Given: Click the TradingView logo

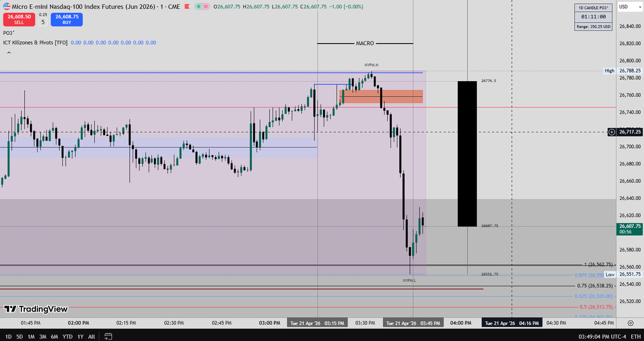Looking at the screenshot, I should point(36,309).
